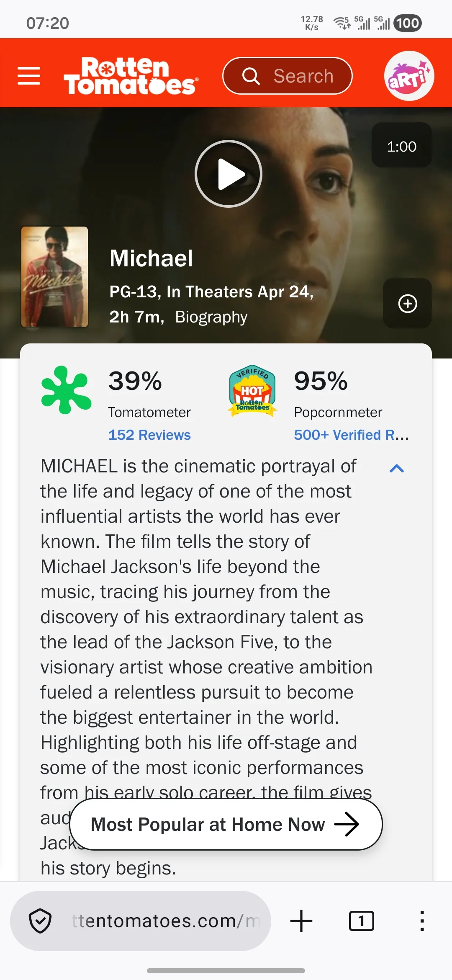Open the tab switcher
Viewport: 452px width, 980px height.
tap(361, 921)
